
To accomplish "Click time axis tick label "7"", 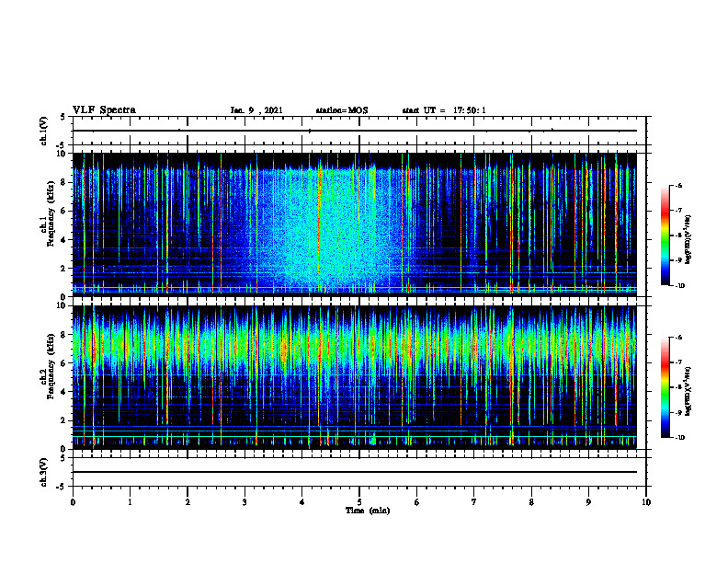I will (474, 502).
